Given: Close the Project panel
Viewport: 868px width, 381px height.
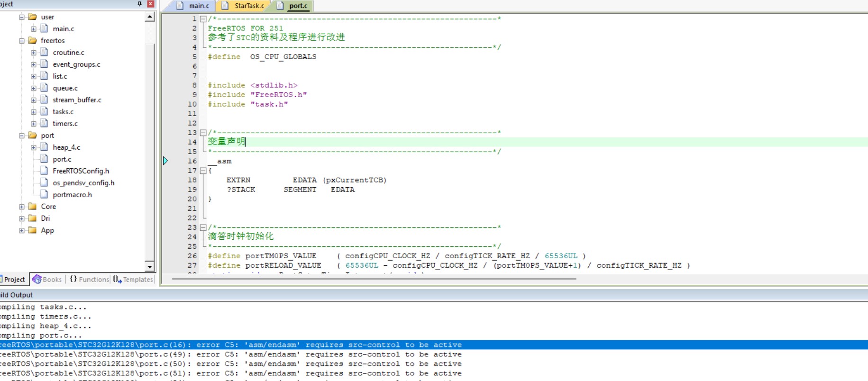Looking at the screenshot, I should pyautogui.click(x=150, y=4).
